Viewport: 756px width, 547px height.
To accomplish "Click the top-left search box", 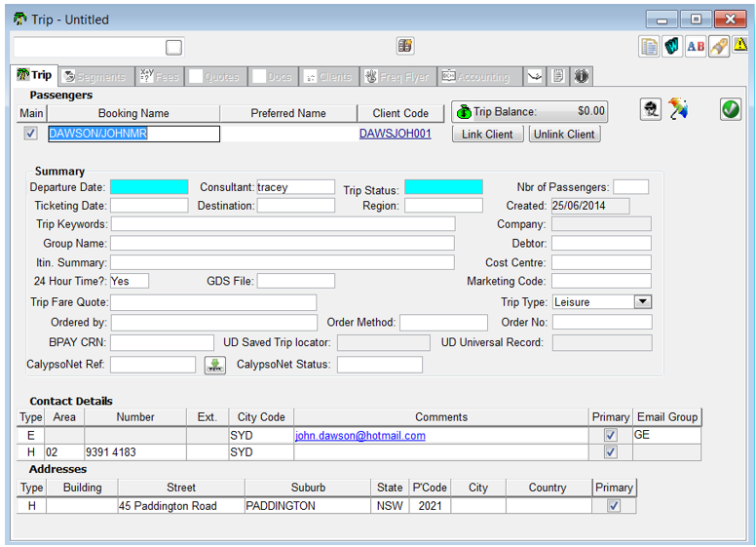I will click(90, 47).
